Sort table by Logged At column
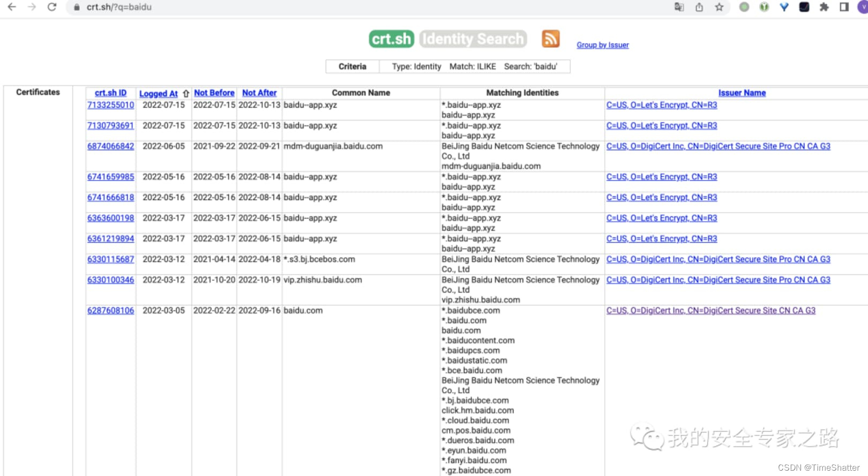 [159, 93]
